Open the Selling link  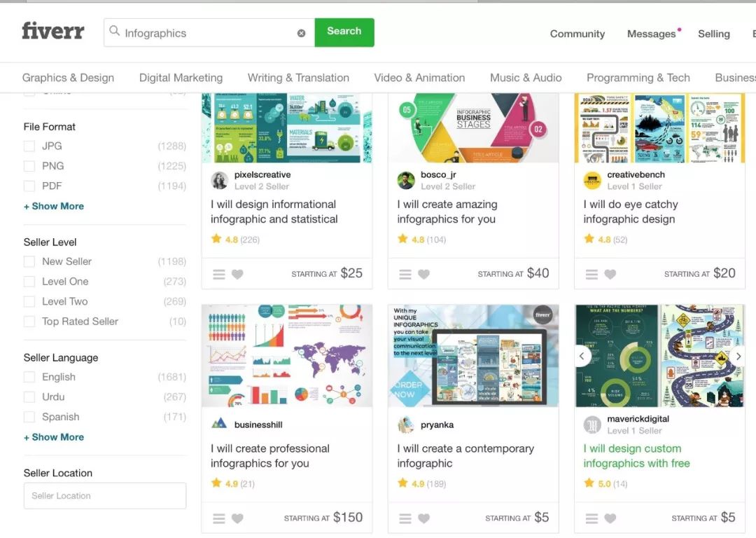pos(713,34)
